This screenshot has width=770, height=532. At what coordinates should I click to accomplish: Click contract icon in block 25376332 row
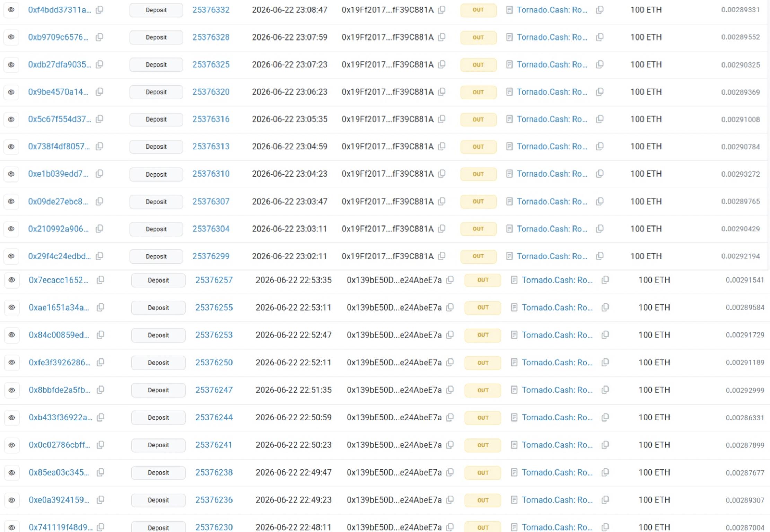(x=509, y=10)
